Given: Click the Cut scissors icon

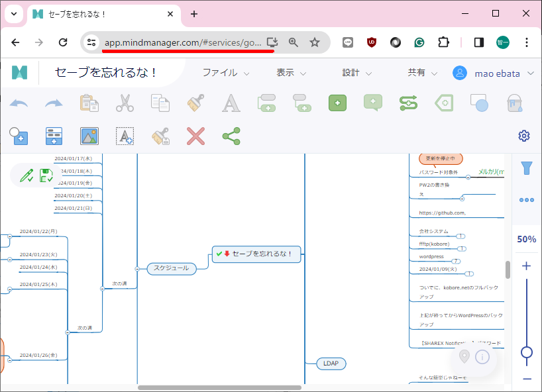Looking at the screenshot, I should point(125,103).
